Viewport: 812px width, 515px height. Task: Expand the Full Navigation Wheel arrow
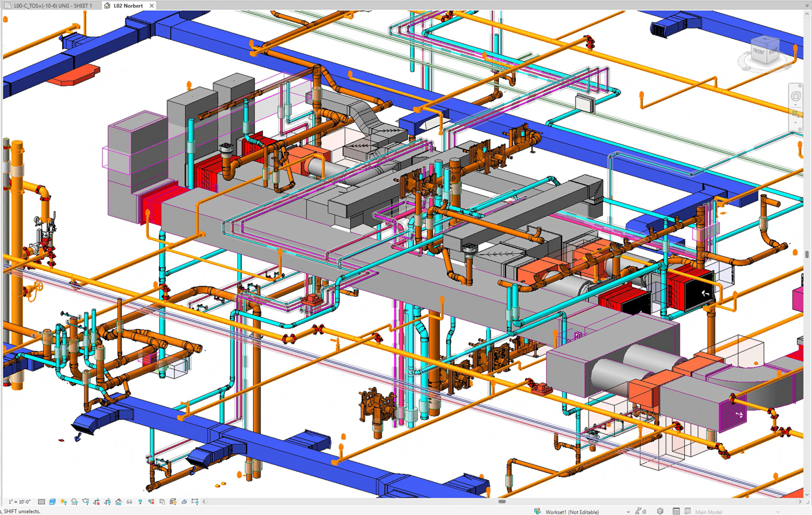click(796, 105)
